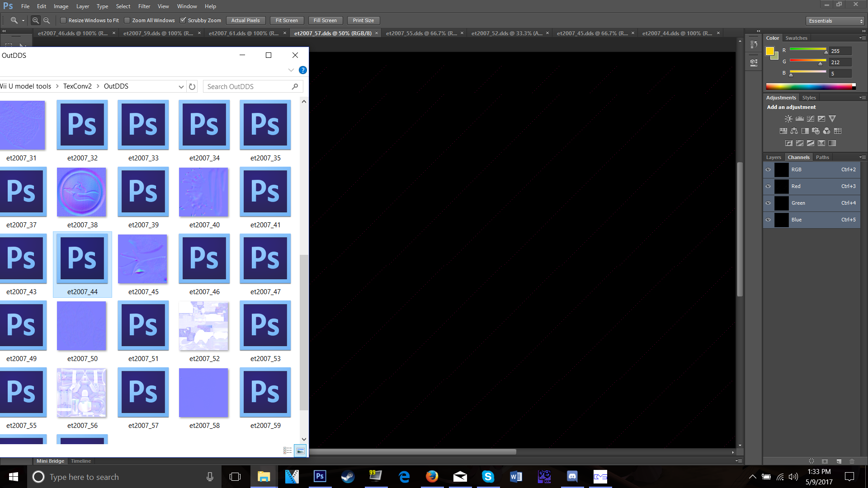Switch to the Paths tab

(x=822, y=157)
